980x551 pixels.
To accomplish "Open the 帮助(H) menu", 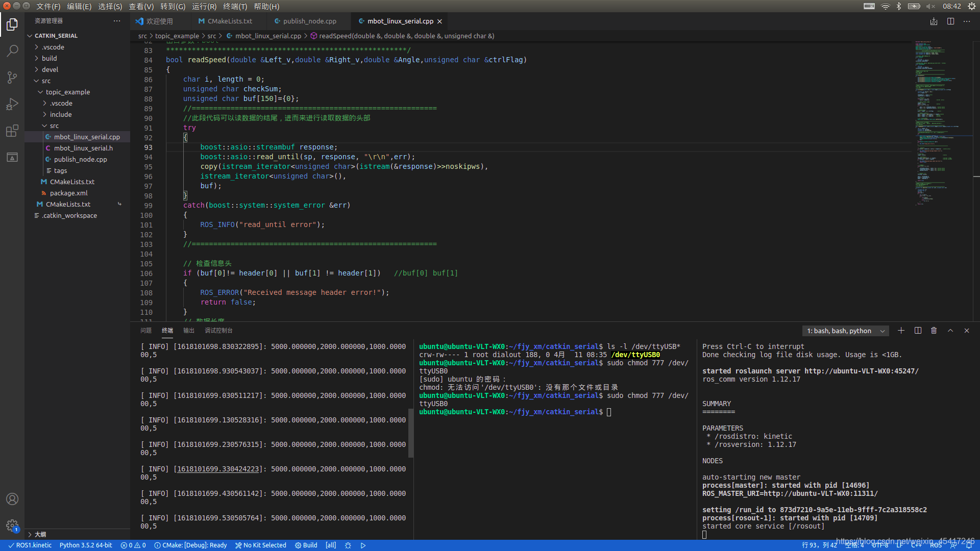I will (x=266, y=6).
